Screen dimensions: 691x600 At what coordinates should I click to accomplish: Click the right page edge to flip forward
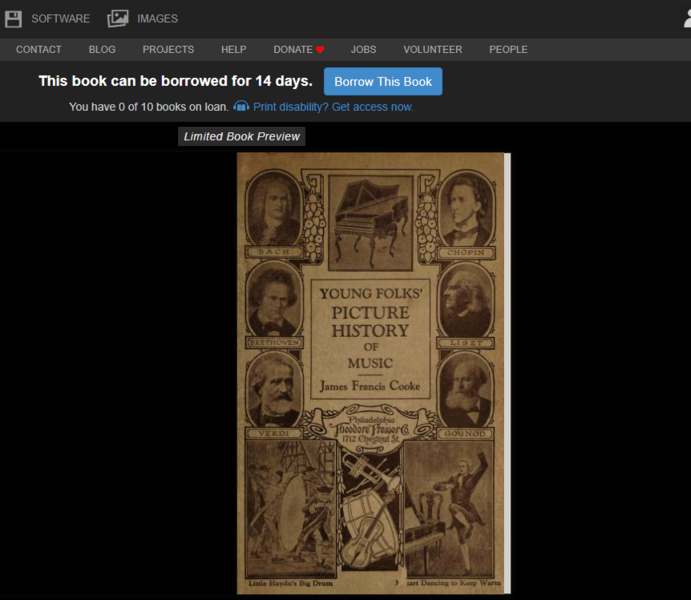507,373
